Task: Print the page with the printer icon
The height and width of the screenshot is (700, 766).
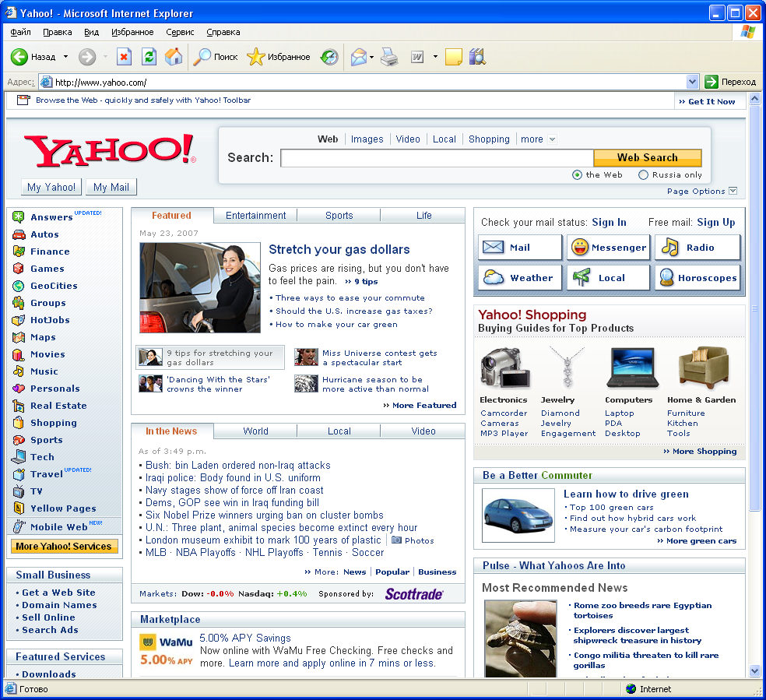Action: [x=389, y=57]
